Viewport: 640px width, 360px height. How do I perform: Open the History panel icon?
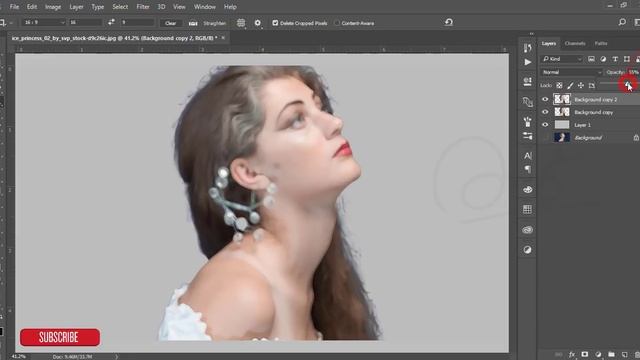click(x=527, y=48)
